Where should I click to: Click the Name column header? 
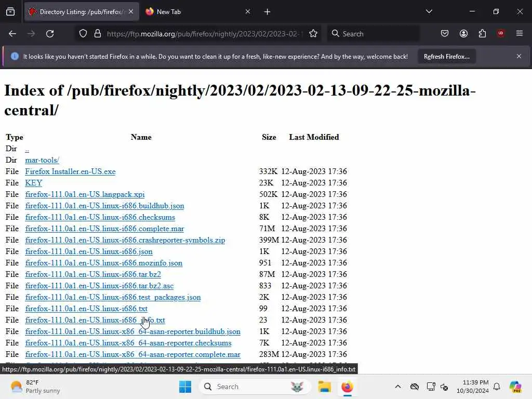141,137
